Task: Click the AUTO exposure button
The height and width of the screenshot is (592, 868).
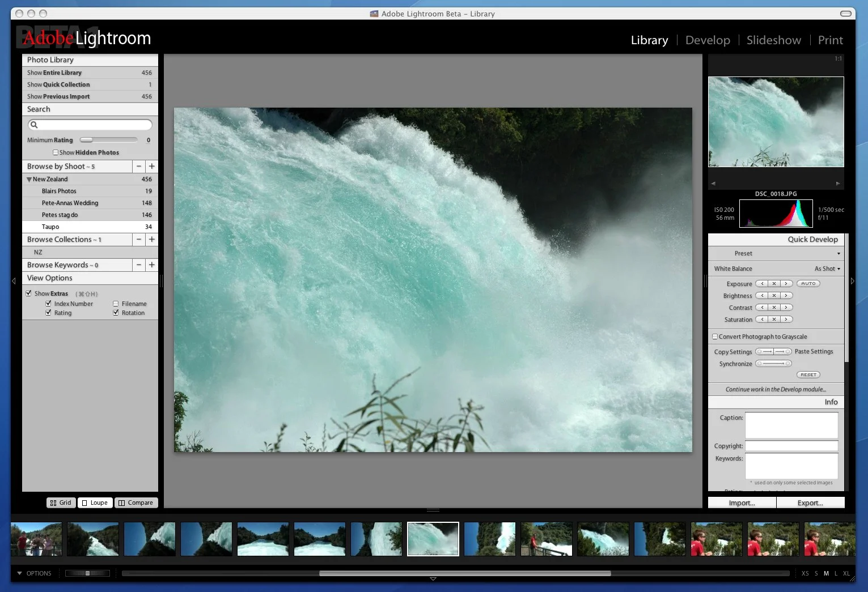Action: click(x=808, y=284)
